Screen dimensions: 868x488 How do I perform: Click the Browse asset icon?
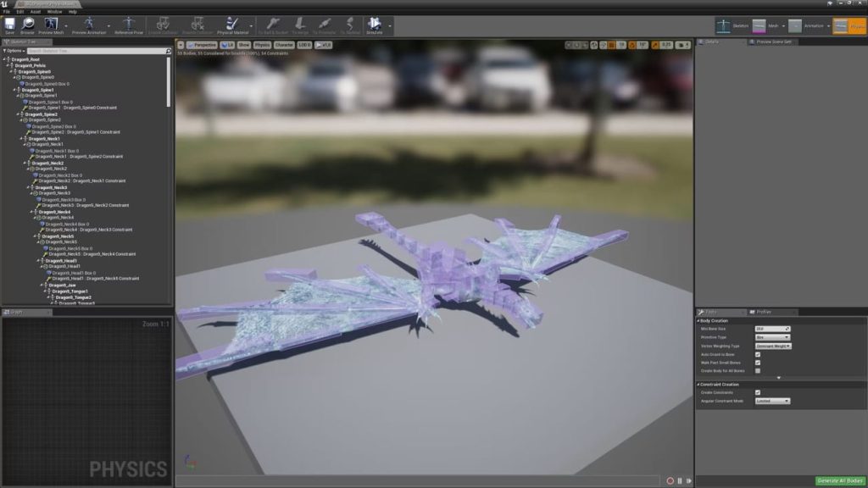point(27,25)
